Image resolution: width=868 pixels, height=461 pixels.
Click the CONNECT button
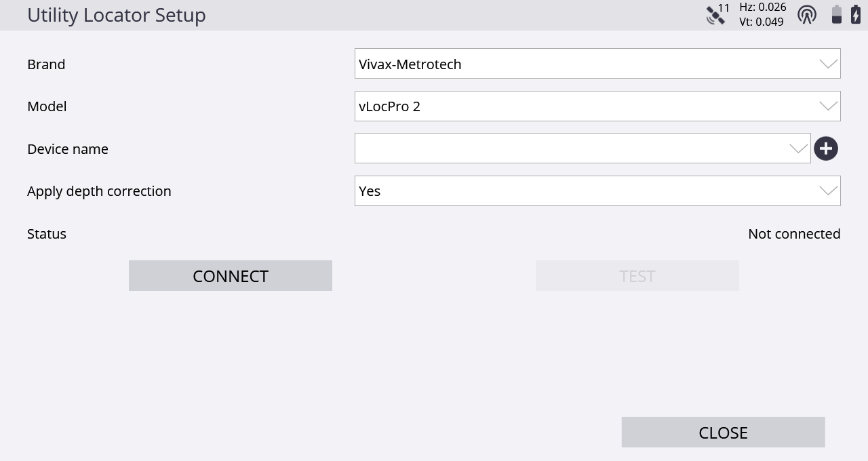(x=231, y=276)
